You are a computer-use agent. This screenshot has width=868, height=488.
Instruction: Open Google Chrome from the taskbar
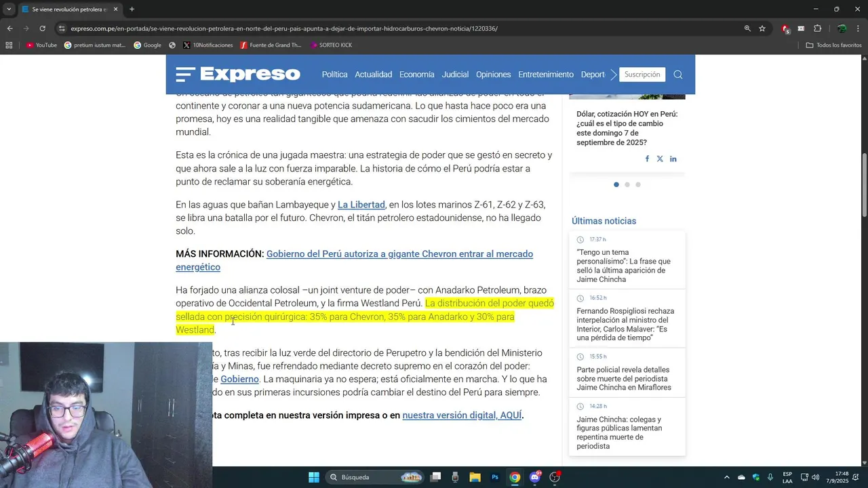[515, 477]
